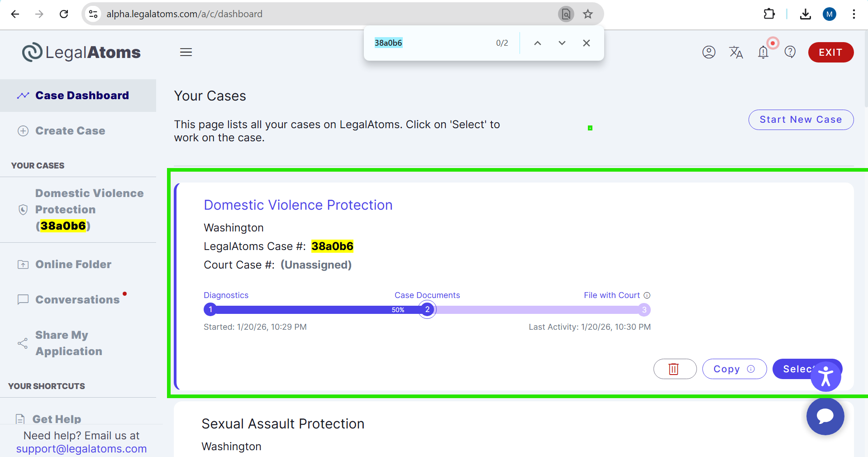Click the Start New Case button
Image resolution: width=868 pixels, height=457 pixels.
(x=801, y=120)
